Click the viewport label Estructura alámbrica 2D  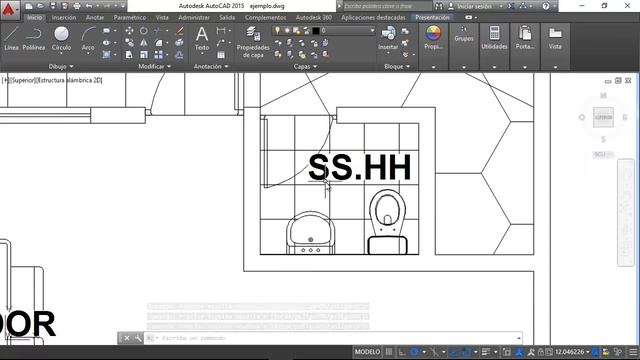(70, 80)
